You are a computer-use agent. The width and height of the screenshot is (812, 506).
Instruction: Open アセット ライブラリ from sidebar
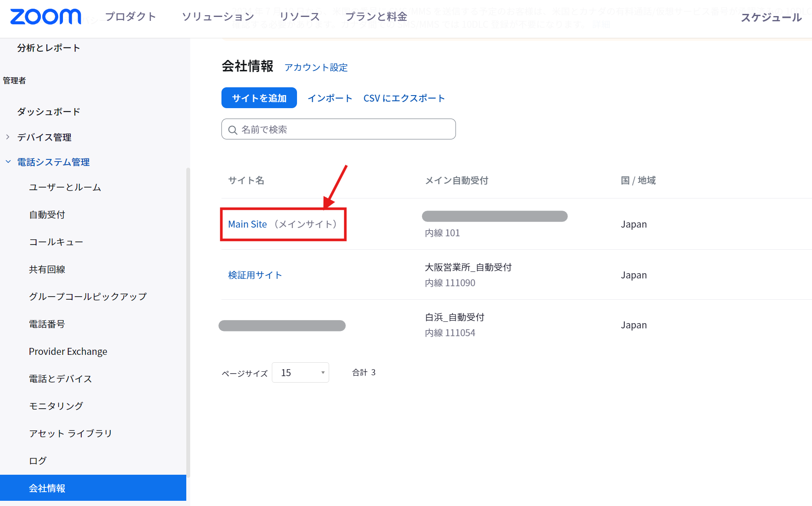(x=70, y=433)
